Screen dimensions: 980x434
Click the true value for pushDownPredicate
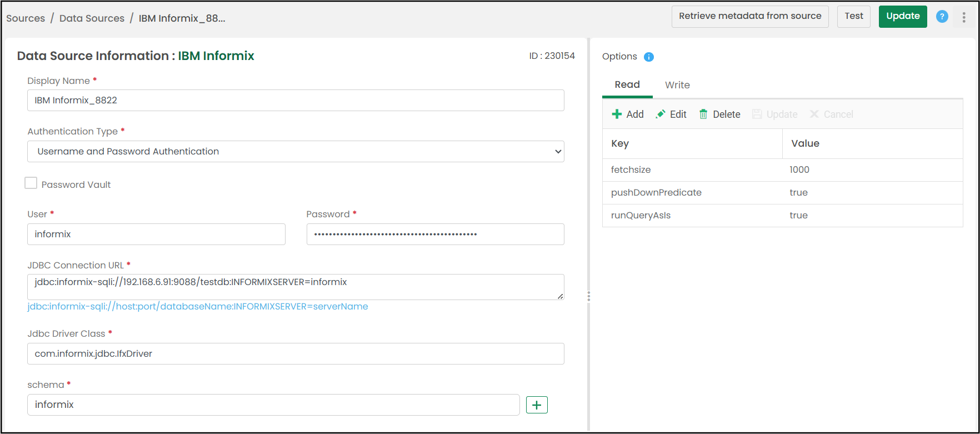pos(798,193)
